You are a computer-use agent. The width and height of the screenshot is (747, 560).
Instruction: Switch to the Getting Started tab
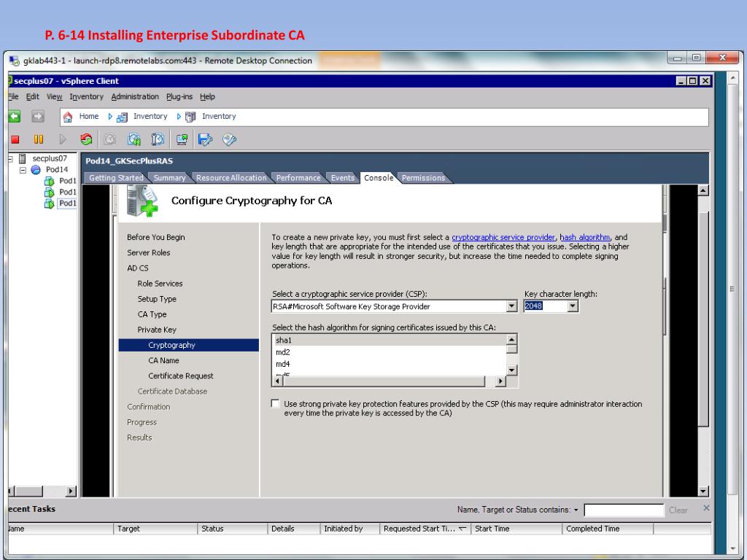pyautogui.click(x=116, y=178)
